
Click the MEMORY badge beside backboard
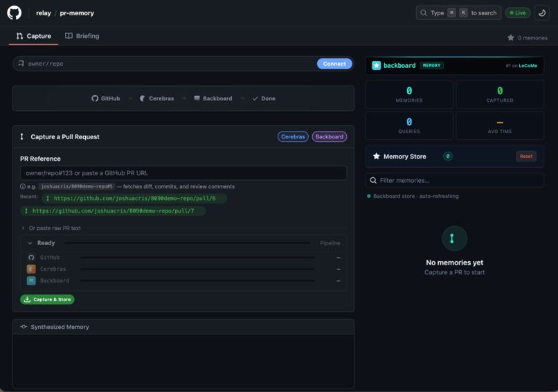(x=432, y=66)
